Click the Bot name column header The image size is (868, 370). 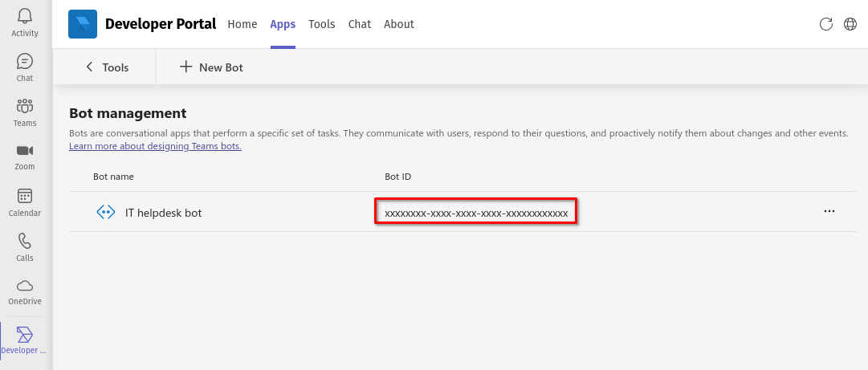tap(113, 177)
